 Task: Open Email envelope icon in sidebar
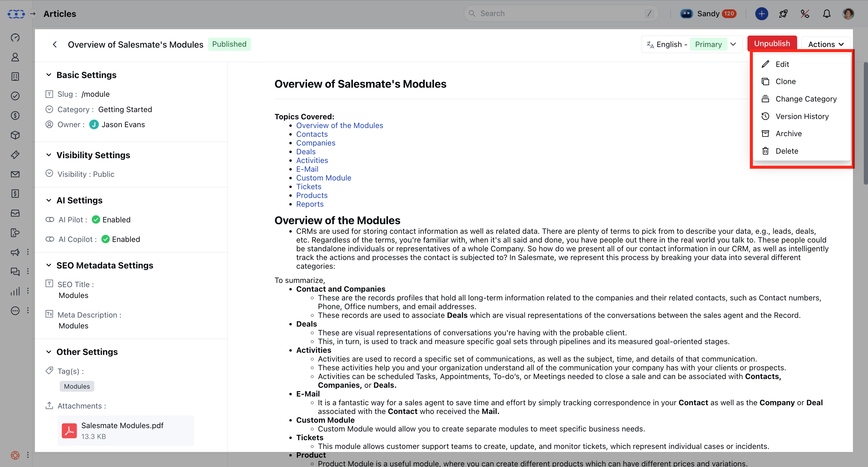(15, 174)
